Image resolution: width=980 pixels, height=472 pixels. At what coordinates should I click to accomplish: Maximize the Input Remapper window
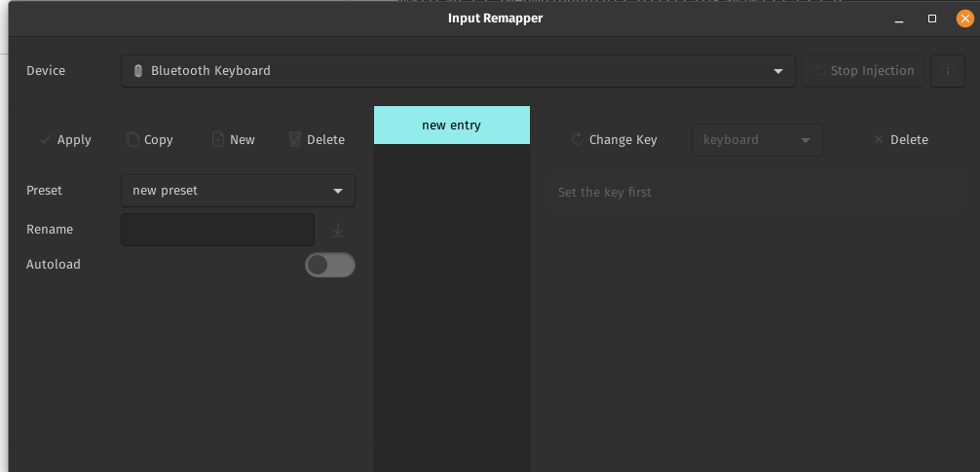point(931,18)
